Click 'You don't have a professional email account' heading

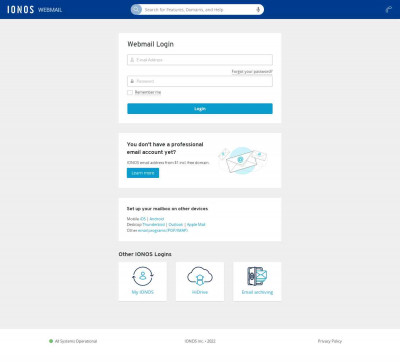point(165,148)
